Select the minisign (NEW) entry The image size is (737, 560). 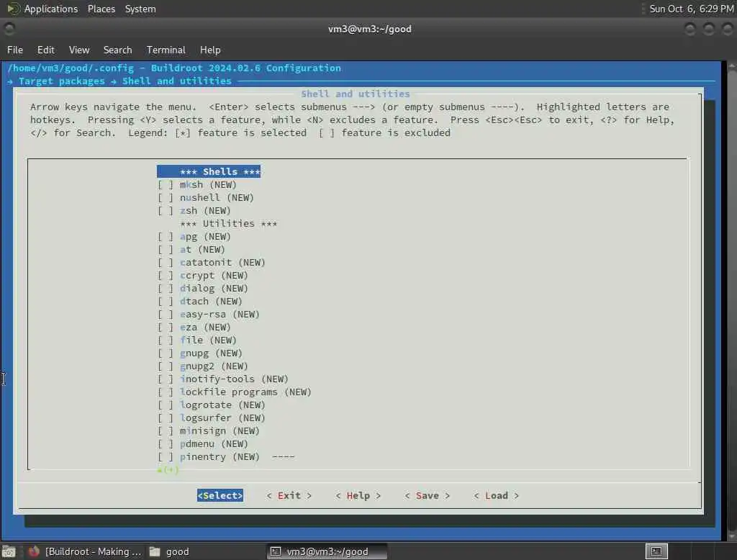[x=220, y=430]
